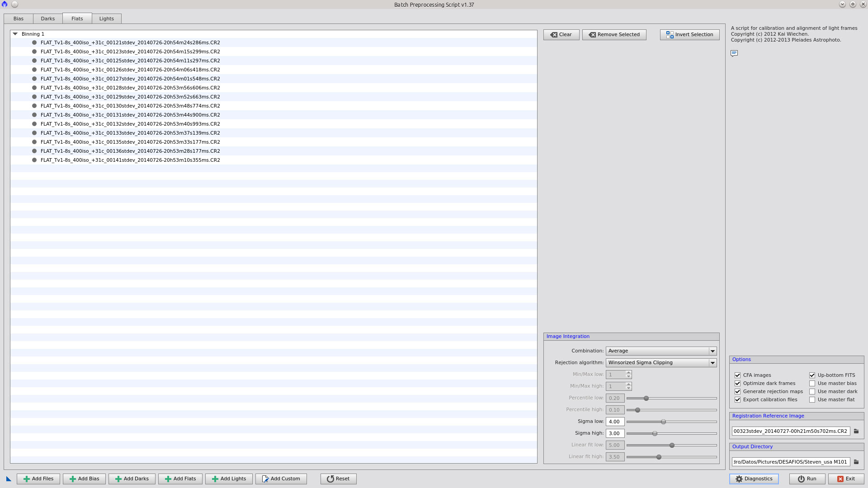Collapse the Binning 1 tree node
Image resolution: width=868 pixels, height=488 pixels.
[15, 34]
